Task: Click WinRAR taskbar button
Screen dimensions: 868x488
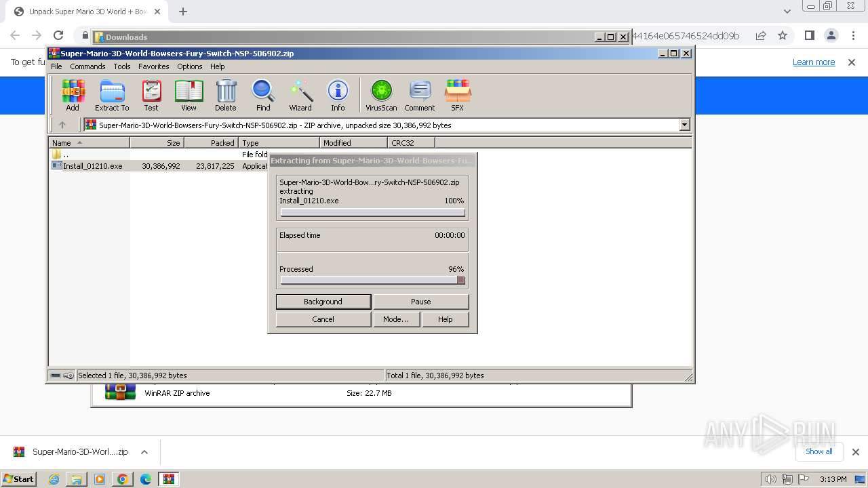Action: click(169, 479)
